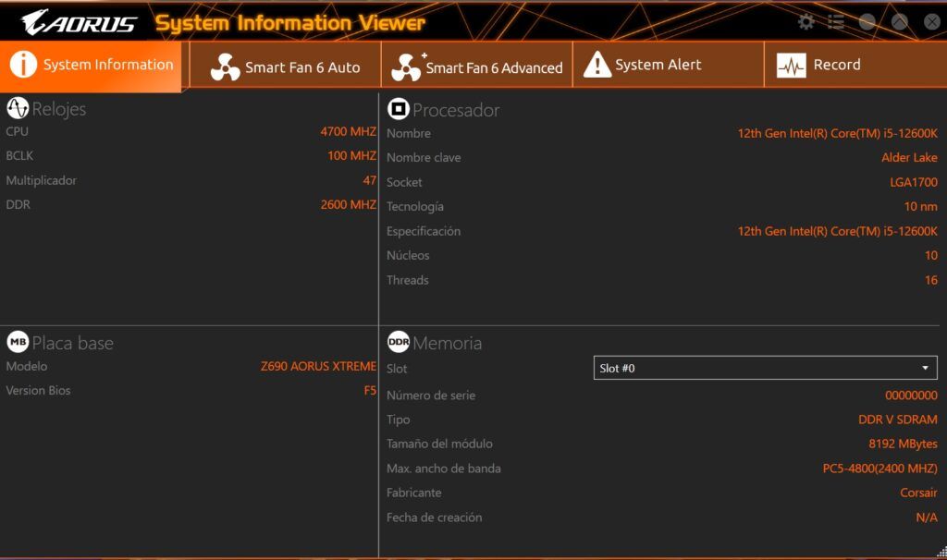The height and width of the screenshot is (560, 947).
Task: Click the Placa base section heading
Action: [x=72, y=343]
